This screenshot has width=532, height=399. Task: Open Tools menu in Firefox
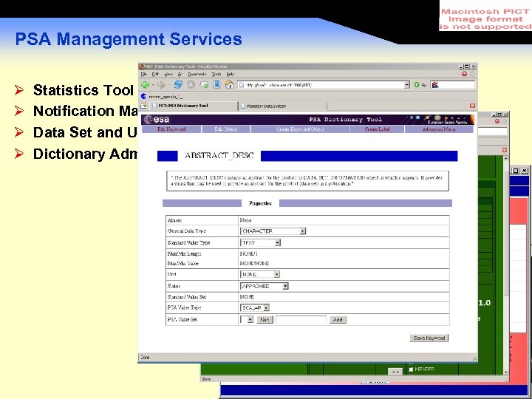click(x=216, y=74)
